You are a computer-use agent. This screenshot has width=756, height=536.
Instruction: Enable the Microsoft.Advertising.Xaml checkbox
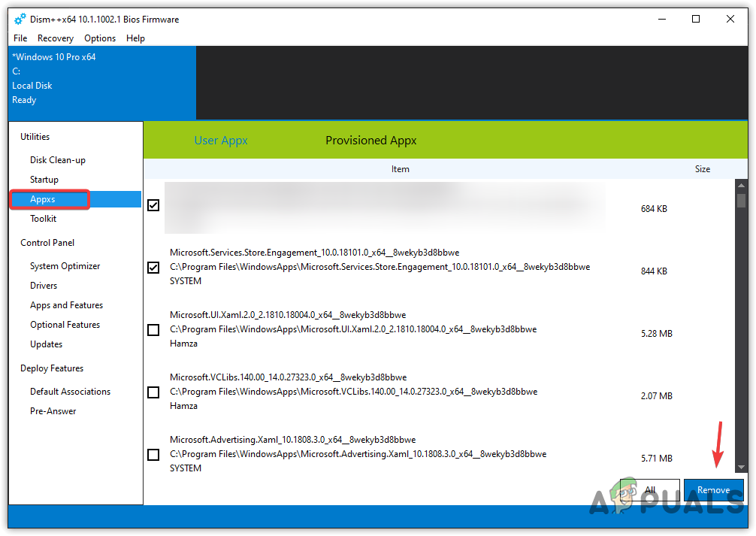point(153,454)
